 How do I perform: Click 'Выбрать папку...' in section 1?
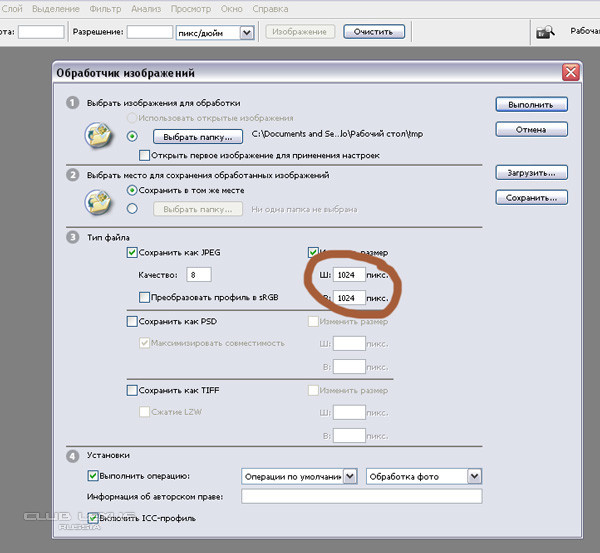(198, 135)
